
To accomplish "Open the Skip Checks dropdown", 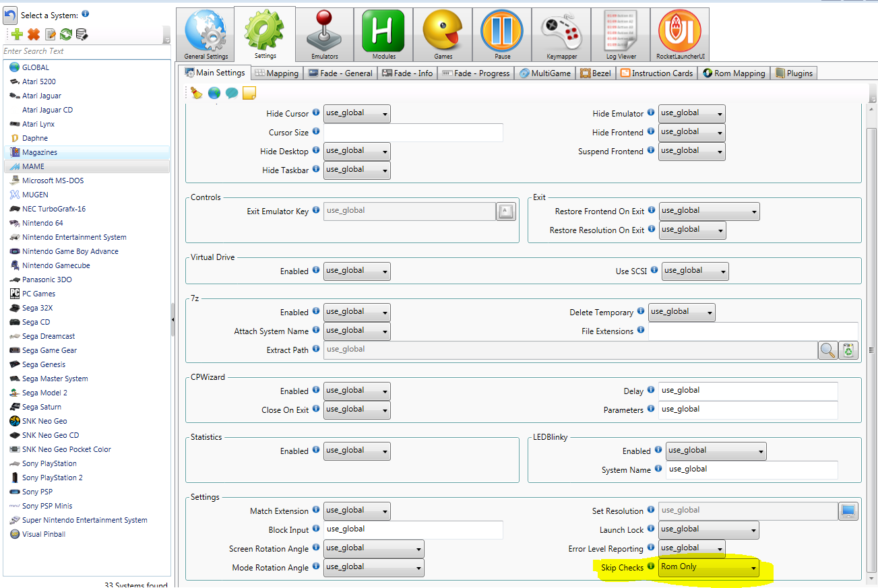I will point(709,568).
